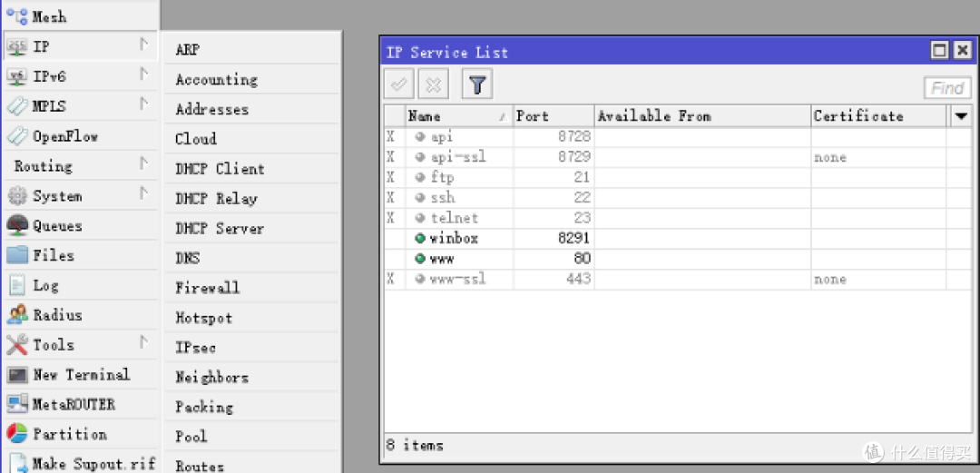Expand the Routing submenu arrow

(x=143, y=163)
